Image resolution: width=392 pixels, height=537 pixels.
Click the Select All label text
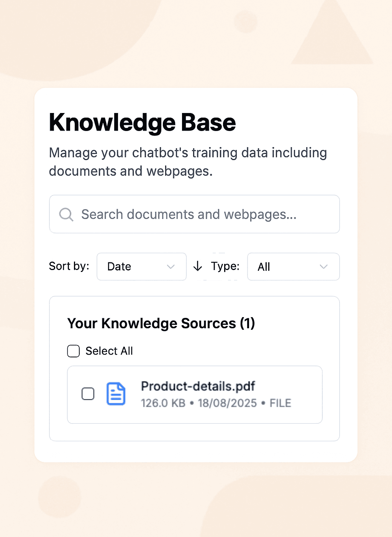pos(109,351)
